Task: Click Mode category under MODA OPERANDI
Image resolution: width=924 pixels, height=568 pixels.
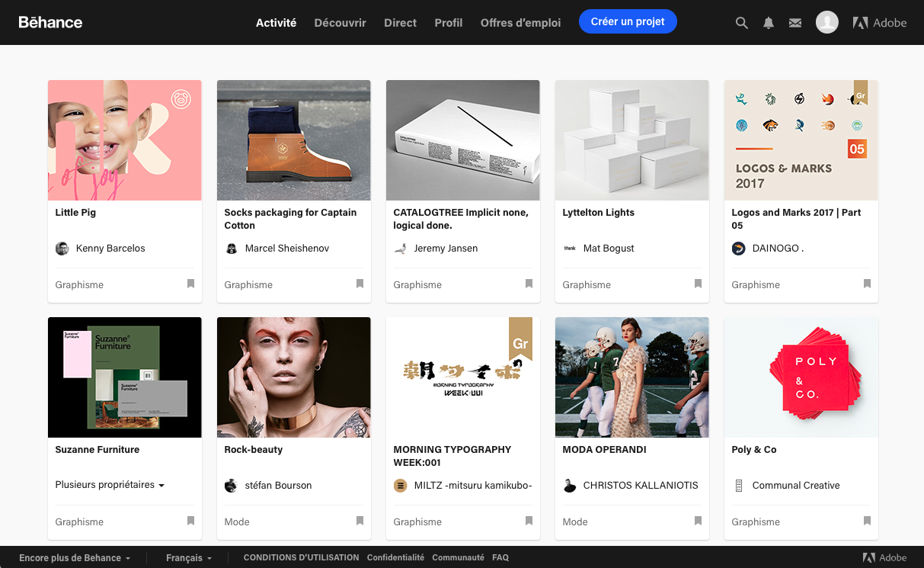Action: [575, 522]
